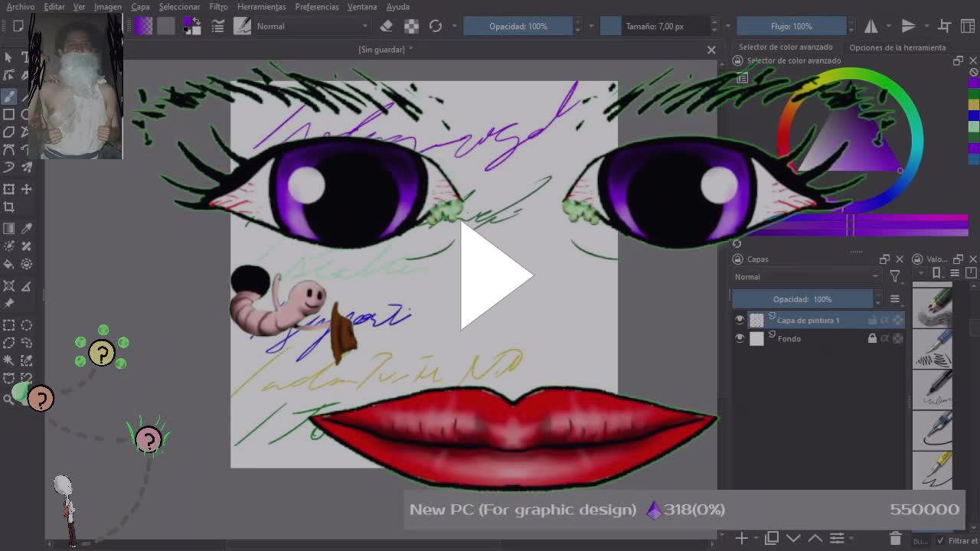The width and height of the screenshot is (980, 551).
Task: Select the Move layer tool
Action: click(27, 189)
